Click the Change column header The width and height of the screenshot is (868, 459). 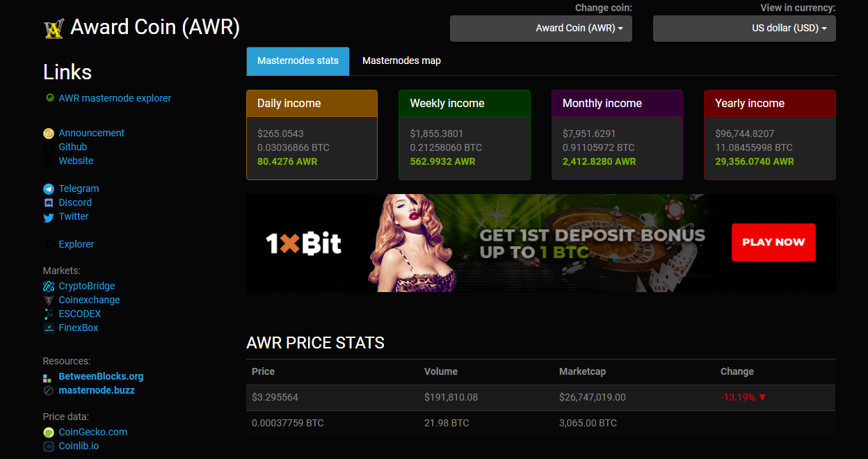pos(737,371)
